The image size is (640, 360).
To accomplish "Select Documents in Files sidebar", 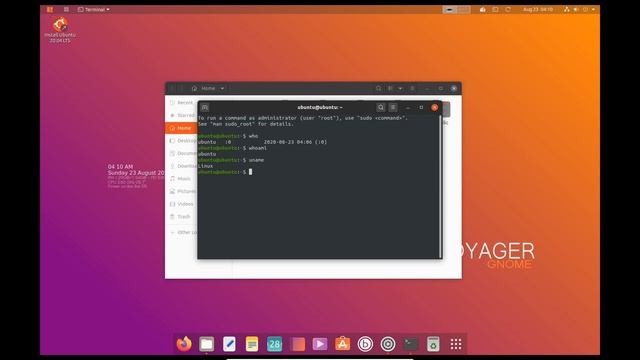I will tap(181, 153).
